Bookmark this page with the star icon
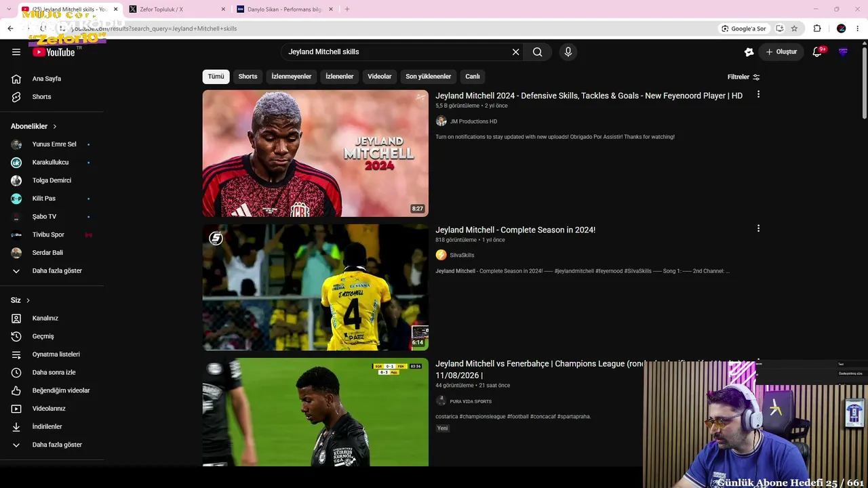The image size is (868, 488). pyautogui.click(x=794, y=28)
